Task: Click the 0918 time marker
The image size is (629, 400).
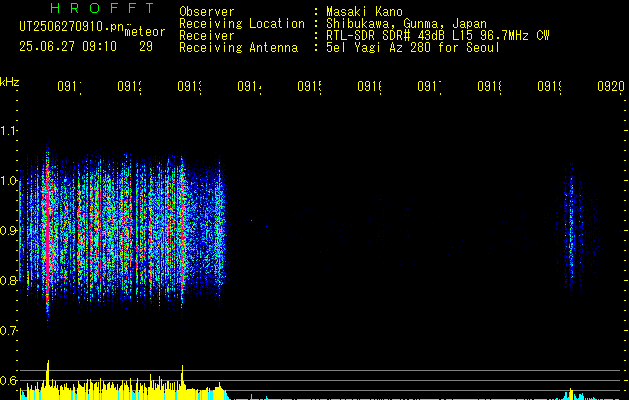Action: 489,86
